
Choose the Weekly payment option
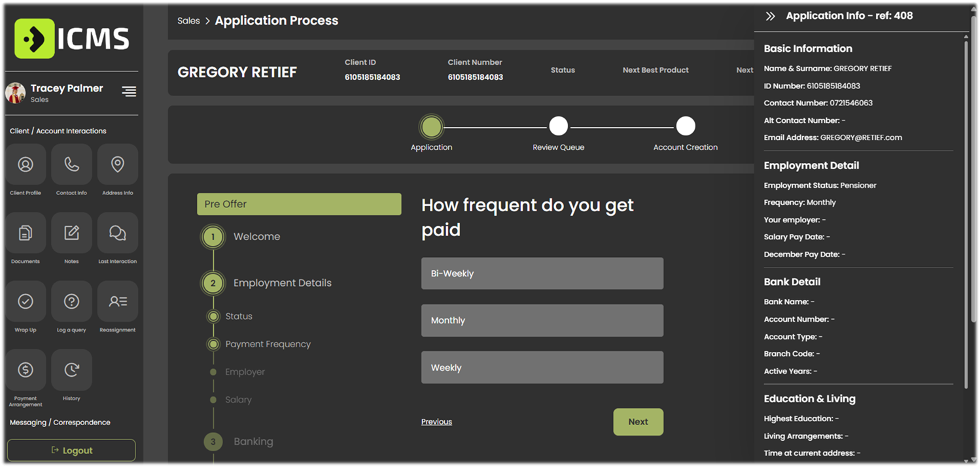pos(542,368)
